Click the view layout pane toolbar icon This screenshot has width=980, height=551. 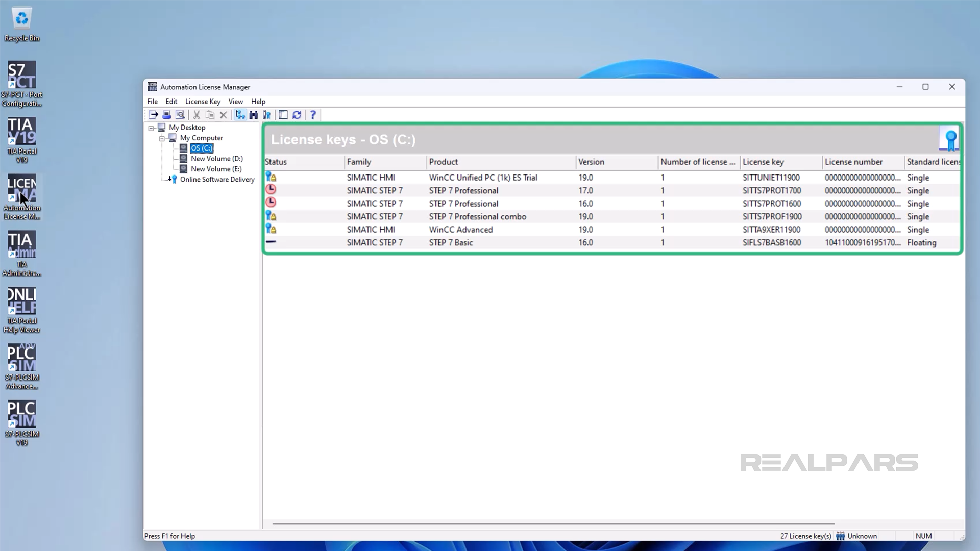(283, 115)
